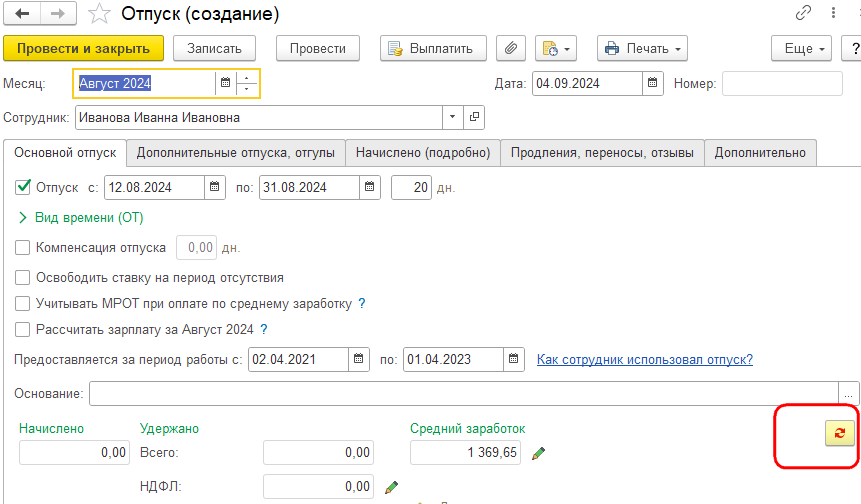Open the Еще dropdown menu

801,48
